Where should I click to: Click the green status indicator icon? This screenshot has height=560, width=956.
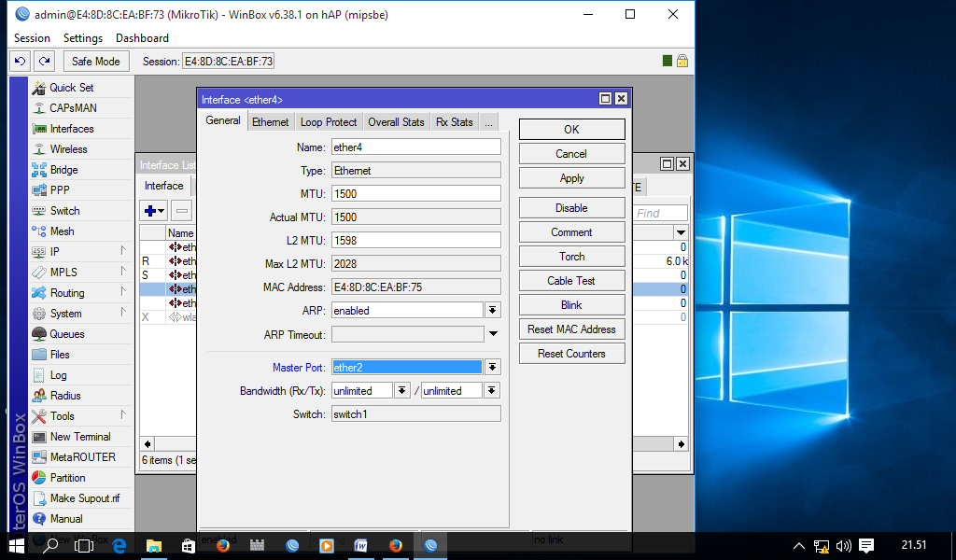pos(667,61)
